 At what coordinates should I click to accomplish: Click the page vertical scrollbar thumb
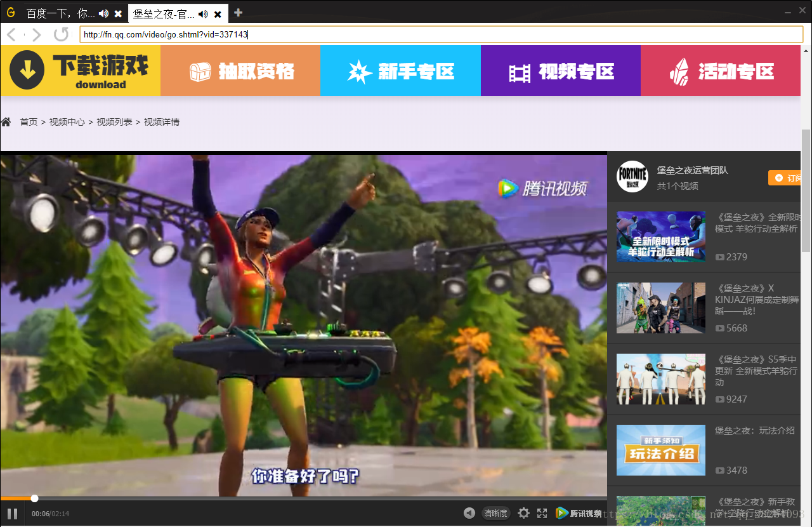[806, 190]
